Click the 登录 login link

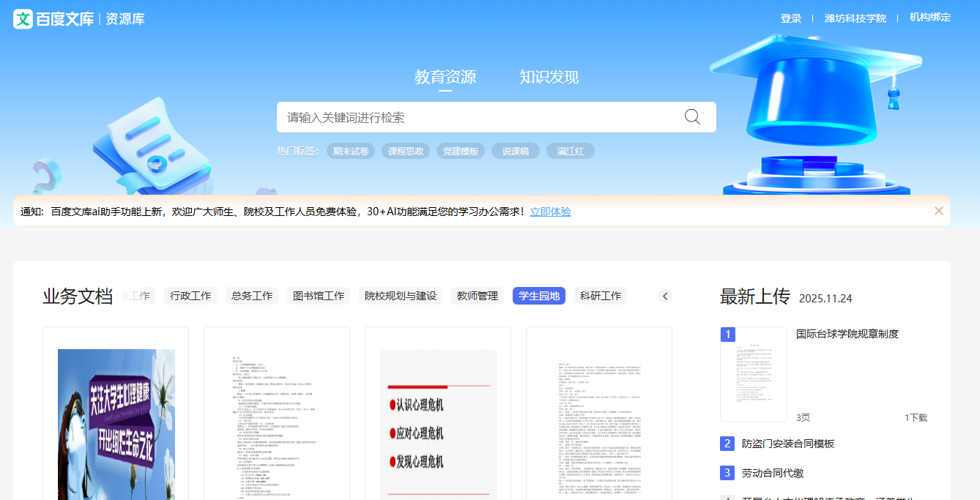coord(791,18)
